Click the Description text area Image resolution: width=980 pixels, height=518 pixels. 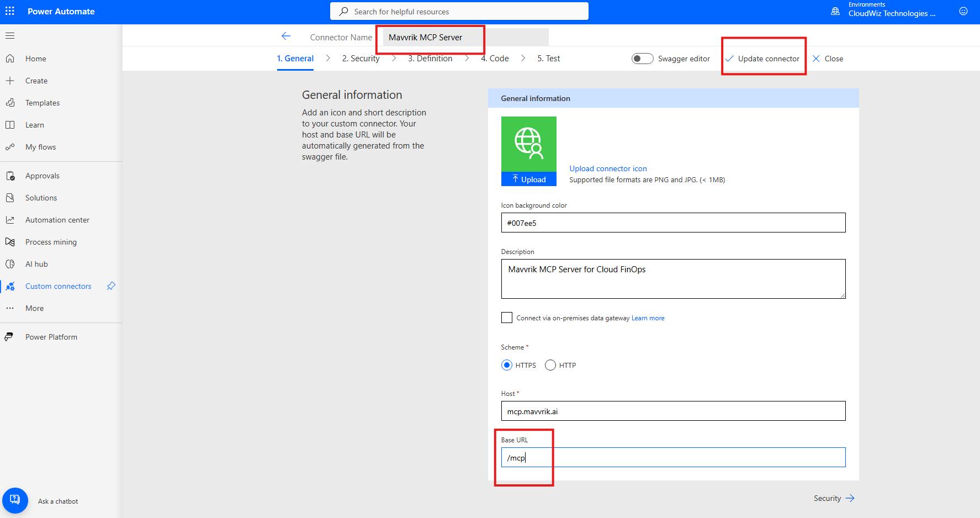coord(673,279)
